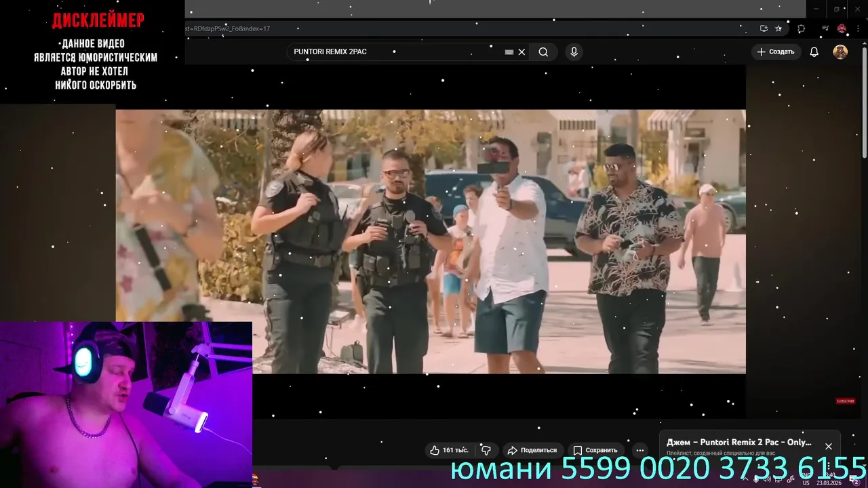Open the YouTube account avatar menu

click(x=840, y=52)
